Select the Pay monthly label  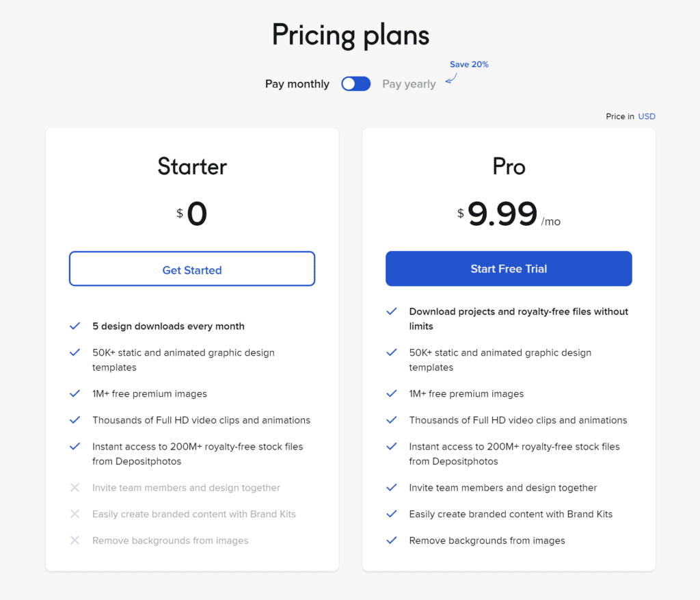297,84
